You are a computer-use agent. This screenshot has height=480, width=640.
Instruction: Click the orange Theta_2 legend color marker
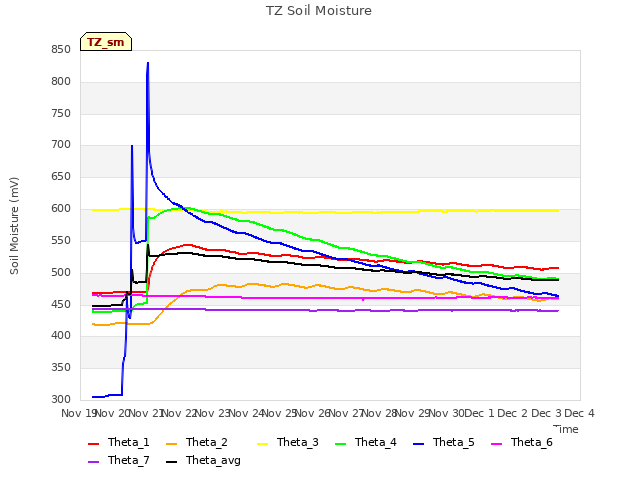[171, 444]
